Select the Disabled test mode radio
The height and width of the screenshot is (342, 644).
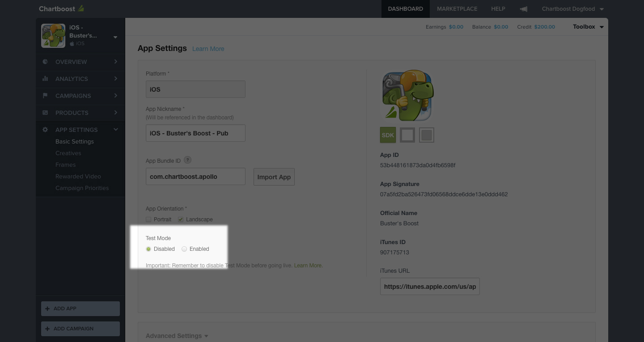[x=148, y=249]
